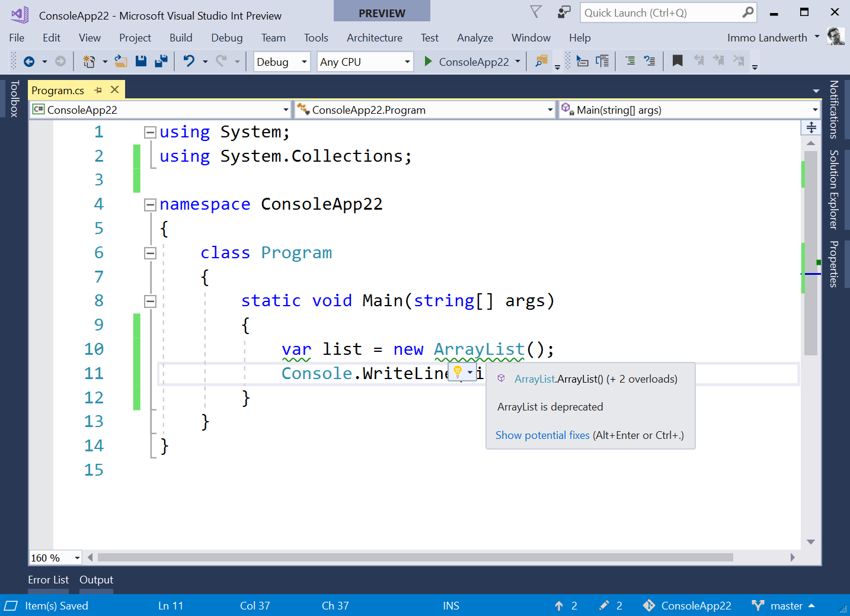Open the Architecture menu
The image size is (850, 616).
tap(375, 37)
